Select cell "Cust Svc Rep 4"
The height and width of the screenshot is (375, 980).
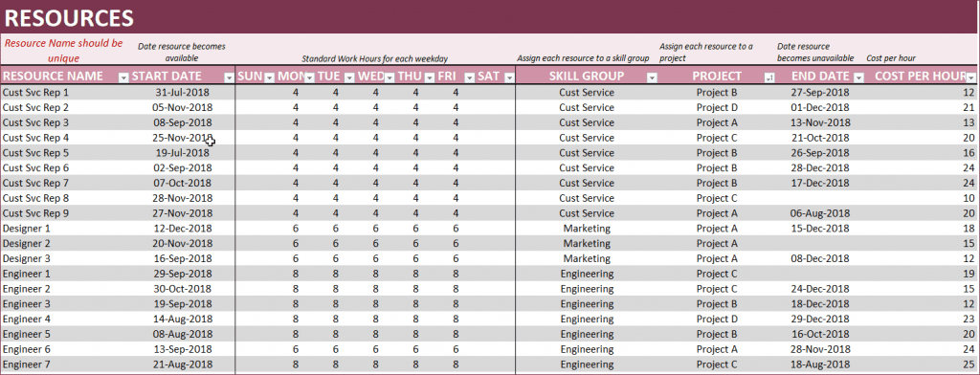pos(36,138)
